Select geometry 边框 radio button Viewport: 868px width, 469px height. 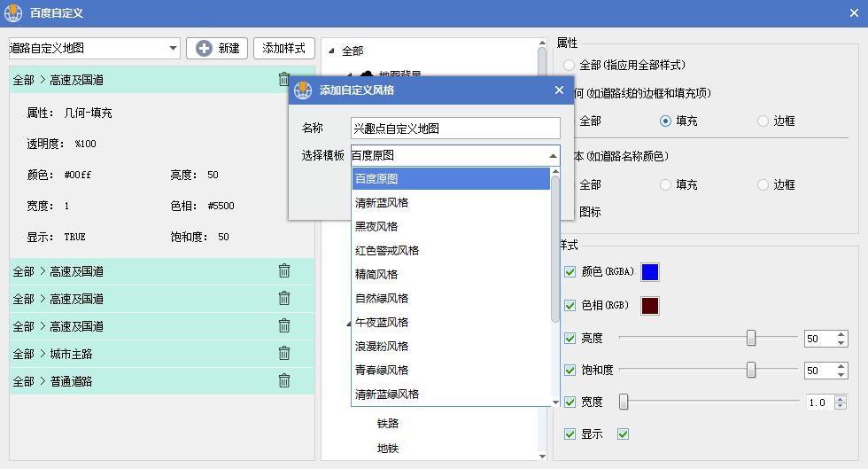(763, 121)
